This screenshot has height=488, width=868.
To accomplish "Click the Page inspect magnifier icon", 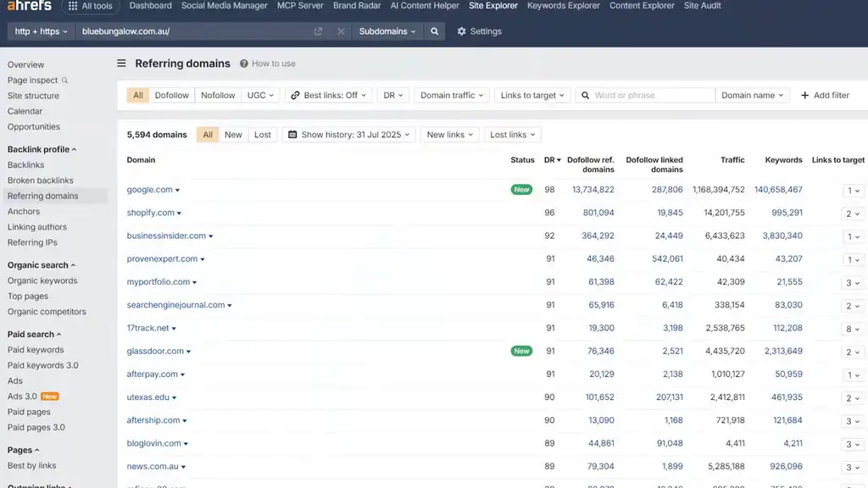I will (64, 80).
